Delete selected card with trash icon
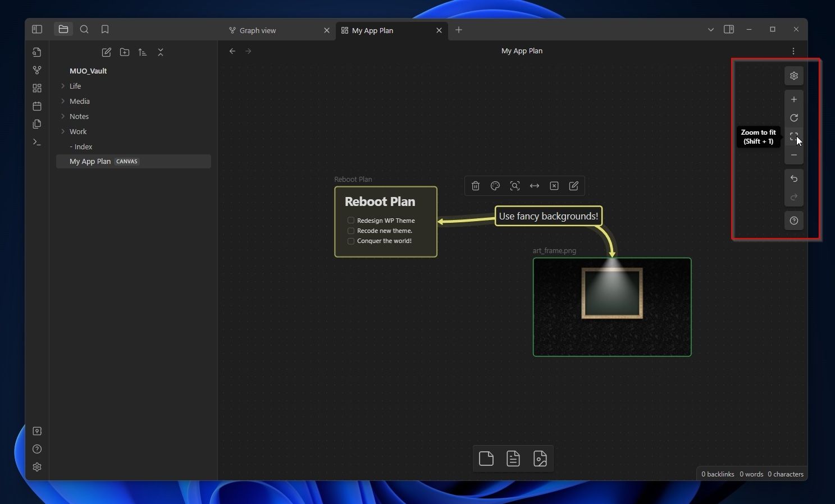Image resolution: width=835 pixels, height=504 pixels. [x=476, y=186]
